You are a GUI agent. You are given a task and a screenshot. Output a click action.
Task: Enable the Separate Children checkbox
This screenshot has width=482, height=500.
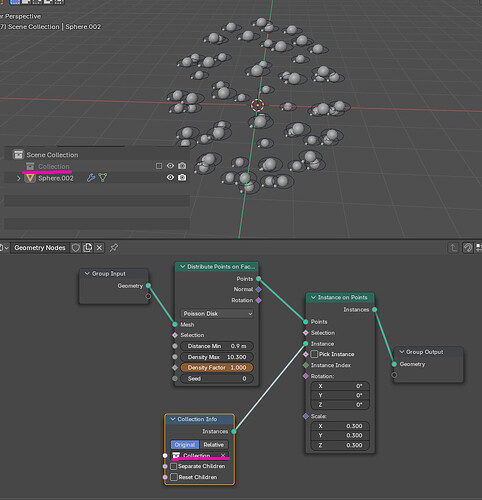174,466
